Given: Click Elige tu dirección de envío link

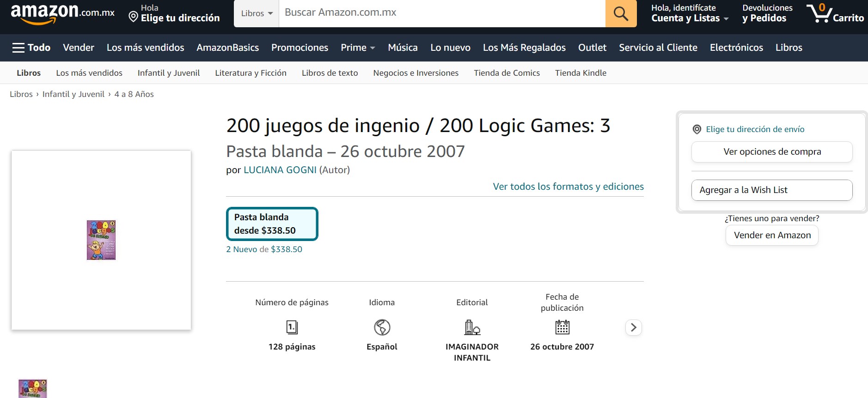Looking at the screenshot, I should (755, 130).
